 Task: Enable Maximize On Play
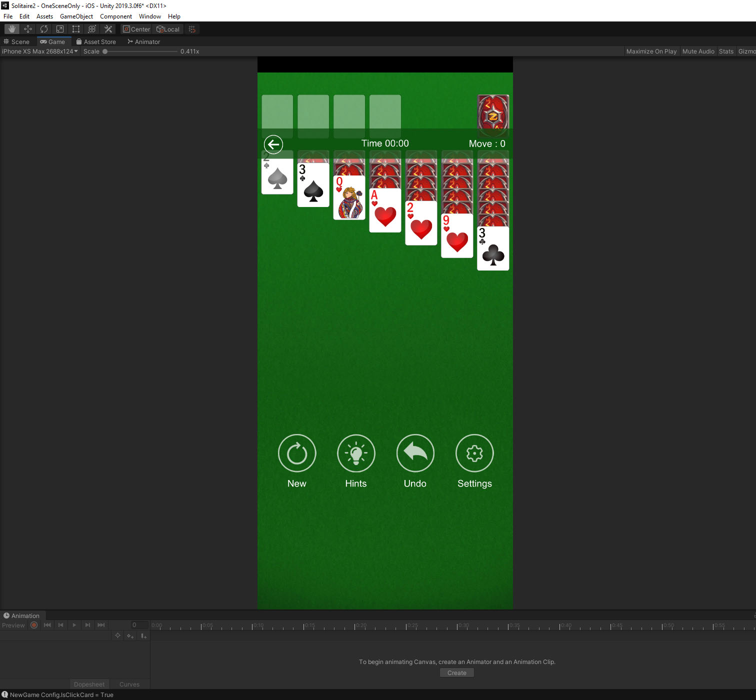click(x=651, y=51)
